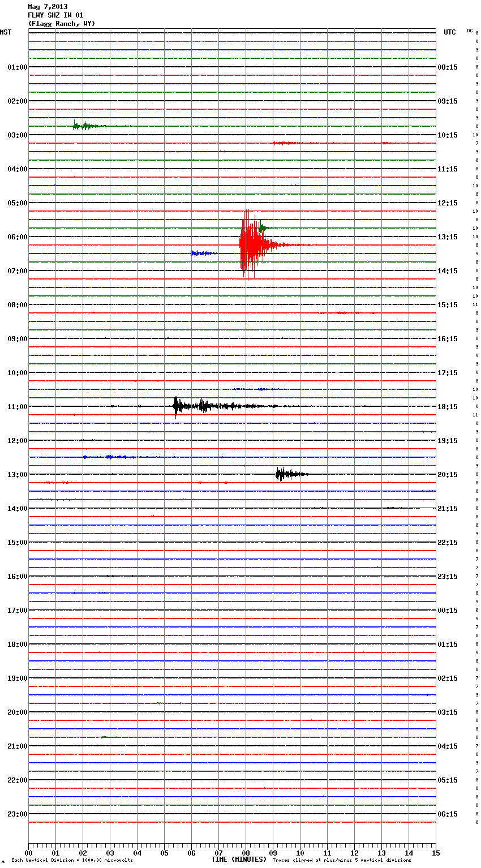
Task: Click the 08:15 UTC time label
Action: tap(448, 67)
